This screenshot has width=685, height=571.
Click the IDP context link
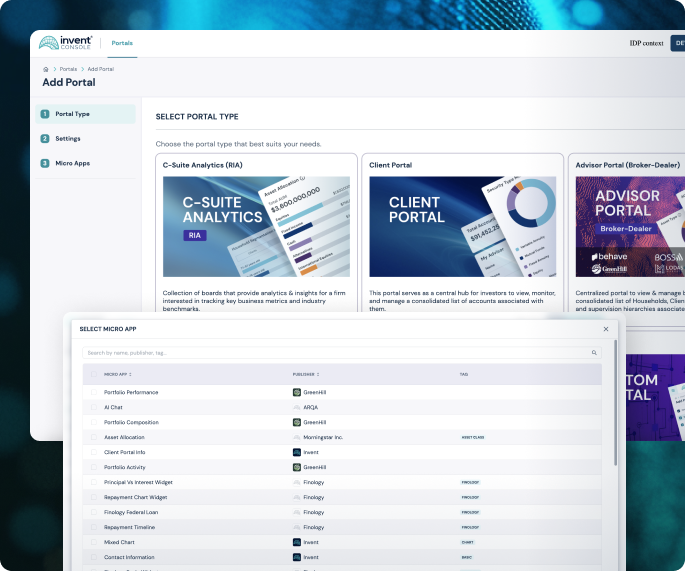(646, 43)
